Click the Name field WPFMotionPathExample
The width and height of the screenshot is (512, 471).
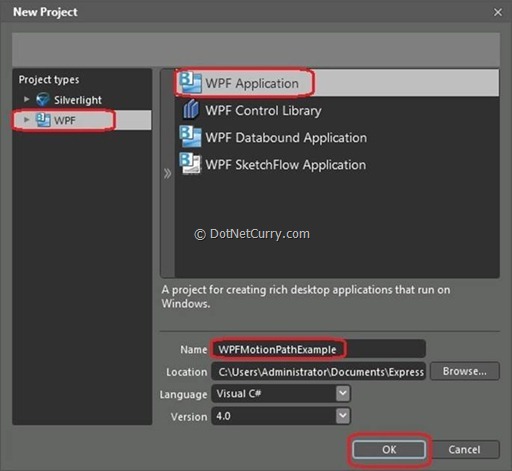point(318,349)
